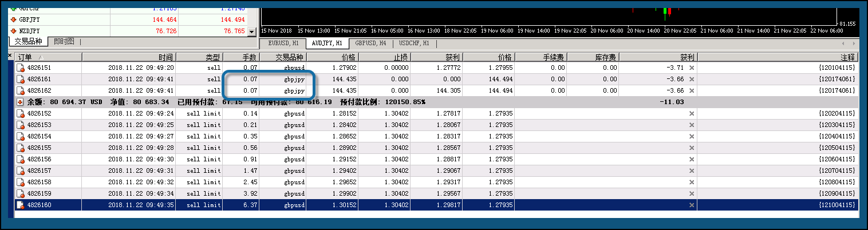This screenshot has height=230, width=868.
Task: Click the down-arrow icon next to GBPJPY
Action: coord(14,19)
